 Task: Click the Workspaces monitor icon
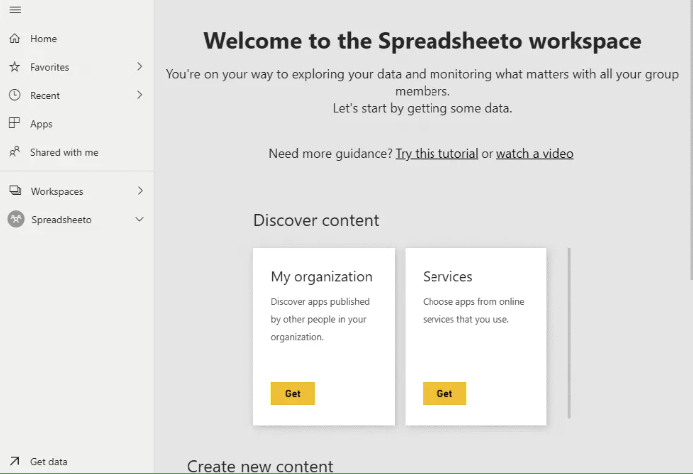coord(14,191)
